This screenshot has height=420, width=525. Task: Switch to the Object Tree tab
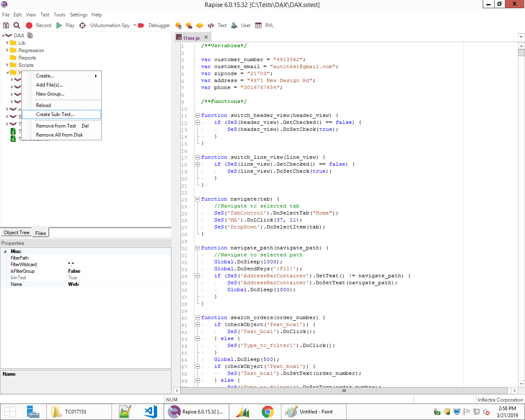point(16,233)
